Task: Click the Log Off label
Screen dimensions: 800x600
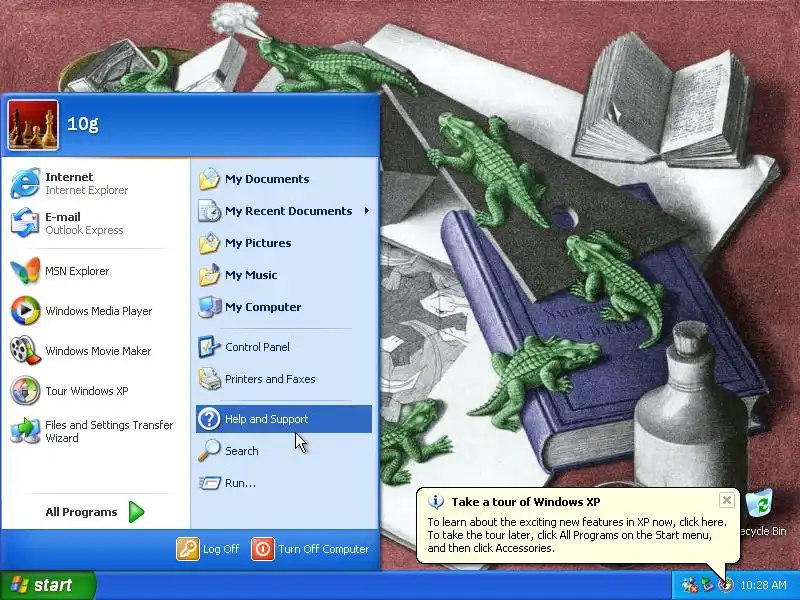Action: (221, 549)
